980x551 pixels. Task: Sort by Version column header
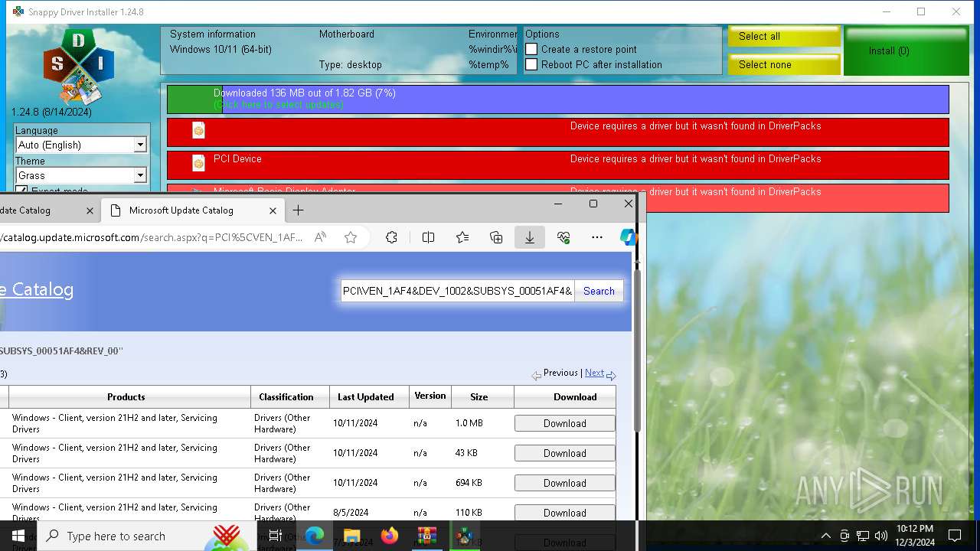click(430, 396)
